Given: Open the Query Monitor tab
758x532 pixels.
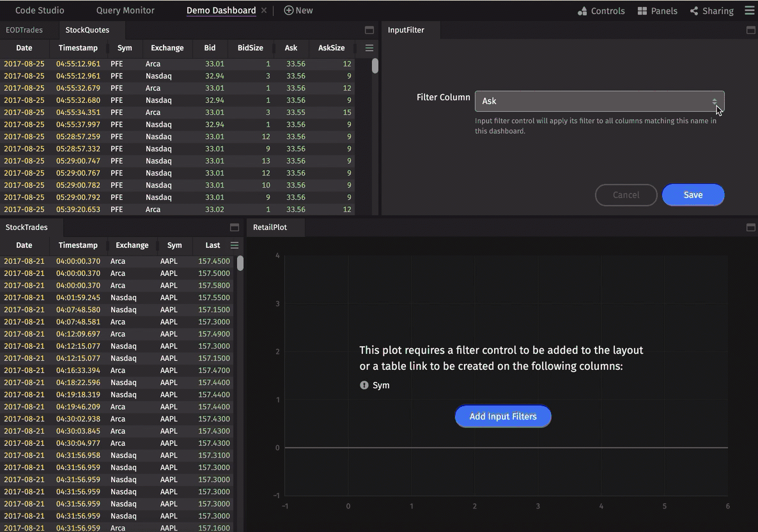Looking at the screenshot, I should click(x=125, y=11).
